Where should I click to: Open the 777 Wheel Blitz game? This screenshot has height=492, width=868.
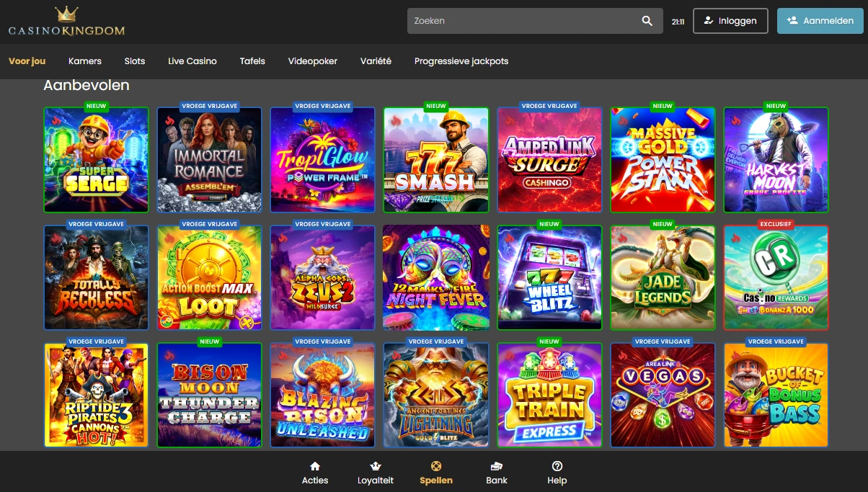click(549, 277)
